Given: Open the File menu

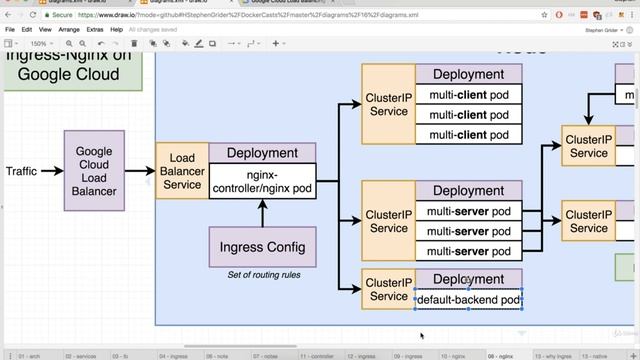Looking at the screenshot, I should [x=10, y=29].
